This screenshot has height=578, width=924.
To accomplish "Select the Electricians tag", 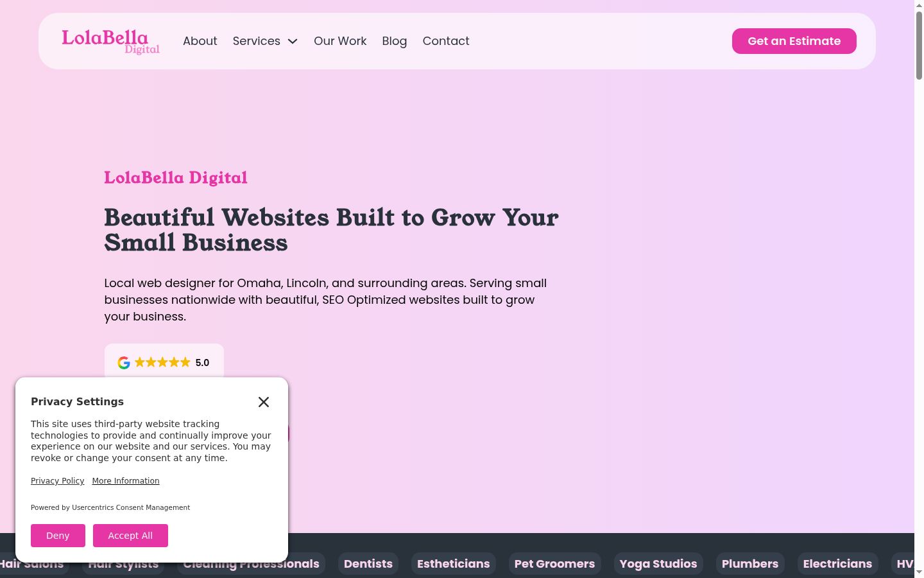I will tap(838, 564).
